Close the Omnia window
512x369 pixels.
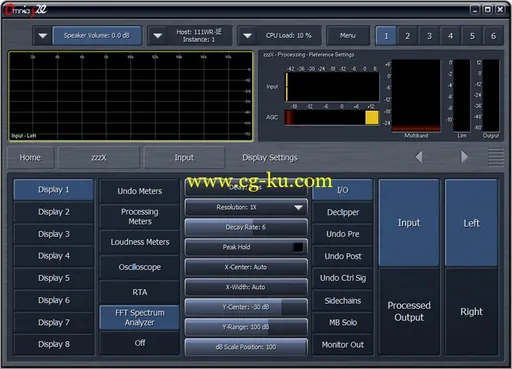point(500,9)
